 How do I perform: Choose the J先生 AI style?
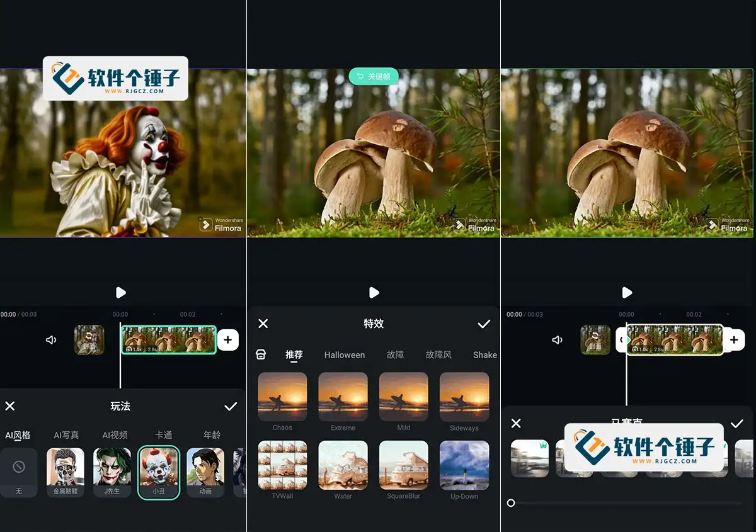(112, 472)
